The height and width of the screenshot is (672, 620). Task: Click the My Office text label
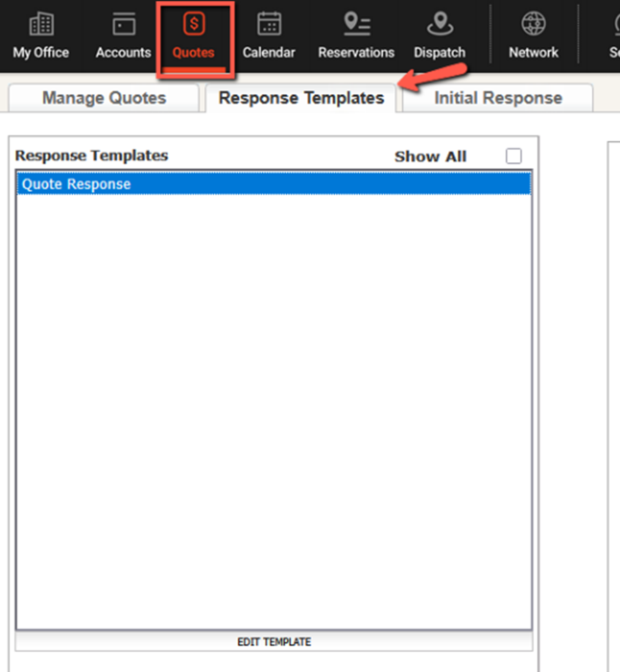pyautogui.click(x=41, y=53)
